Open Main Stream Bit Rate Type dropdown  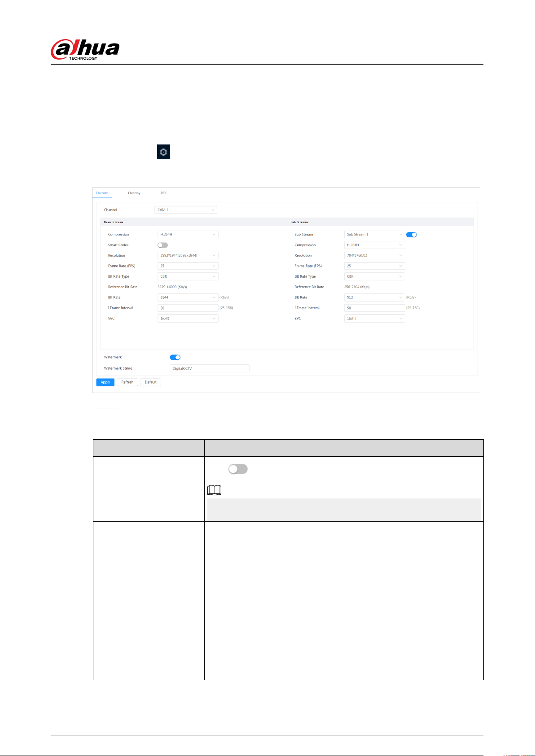188,276
